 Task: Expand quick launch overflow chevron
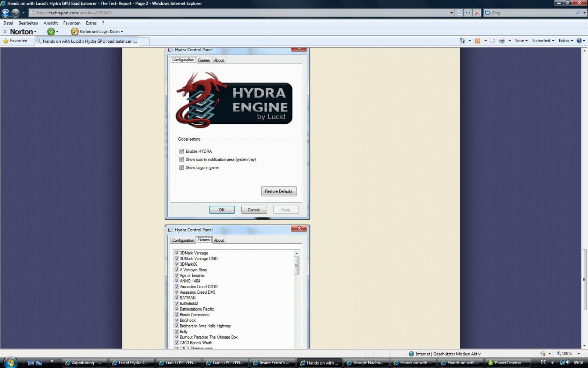[52, 361]
